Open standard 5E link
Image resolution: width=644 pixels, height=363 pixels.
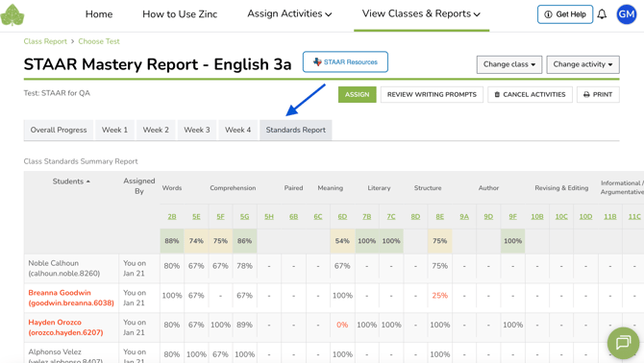[x=196, y=217]
